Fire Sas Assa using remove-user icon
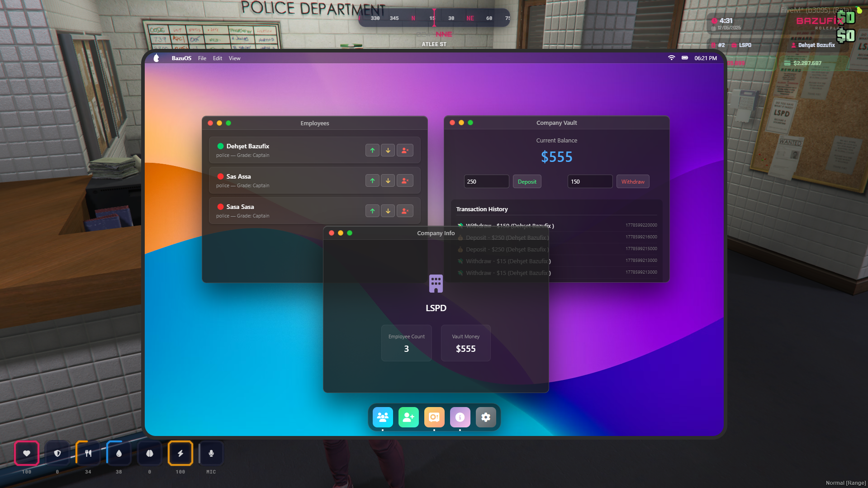 (x=405, y=180)
